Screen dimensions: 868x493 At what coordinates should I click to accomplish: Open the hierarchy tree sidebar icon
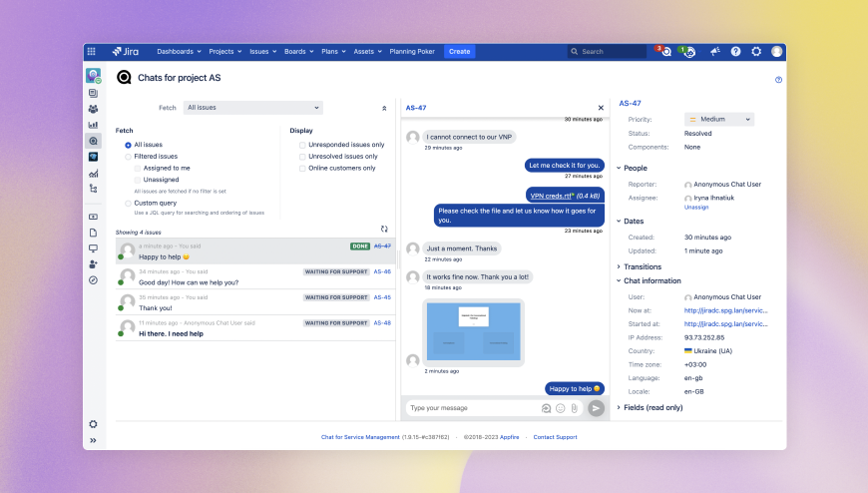coord(93,189)
